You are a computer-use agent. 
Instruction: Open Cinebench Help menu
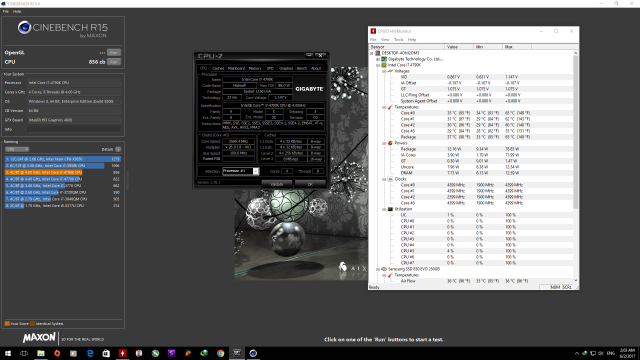coord(17,11)
